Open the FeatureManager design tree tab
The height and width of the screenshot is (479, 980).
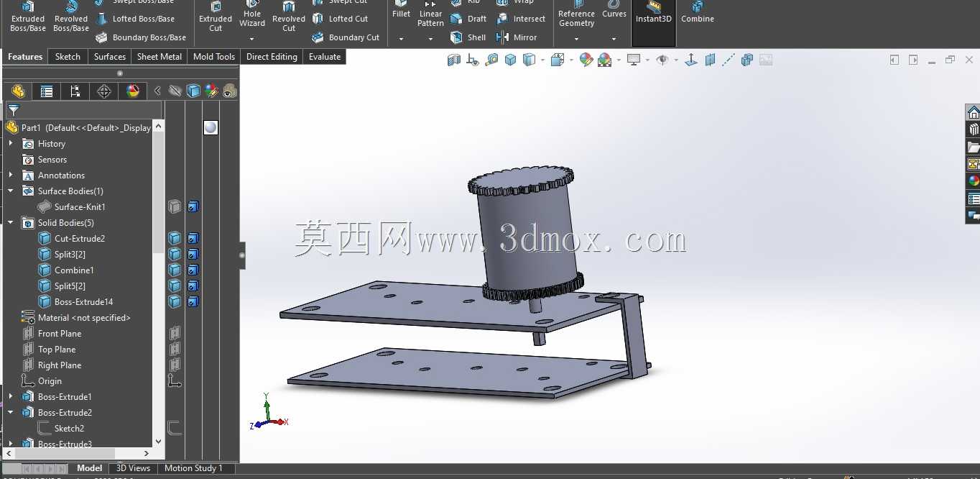point(18,91)
